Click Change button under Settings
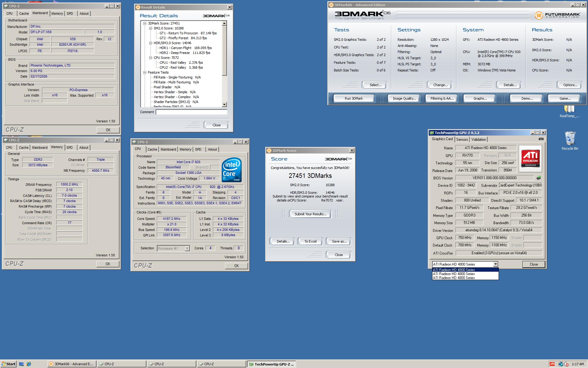The image size is (588, 368). click(x=440, y=85)
